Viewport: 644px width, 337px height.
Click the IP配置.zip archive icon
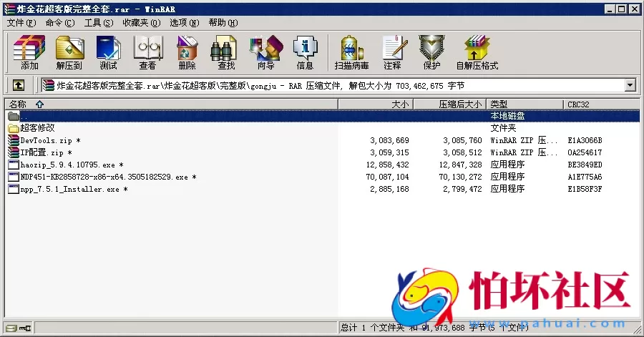coord(14,152)
